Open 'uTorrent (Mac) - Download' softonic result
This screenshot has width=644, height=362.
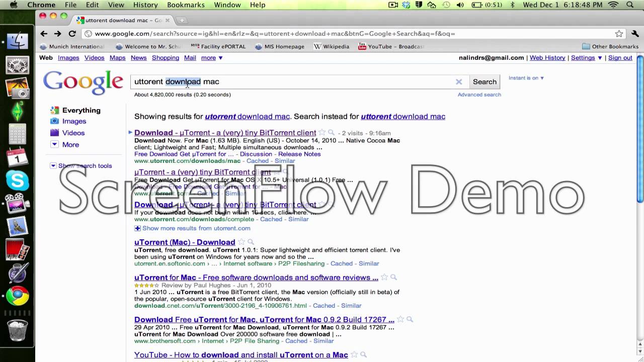(185, 242)
